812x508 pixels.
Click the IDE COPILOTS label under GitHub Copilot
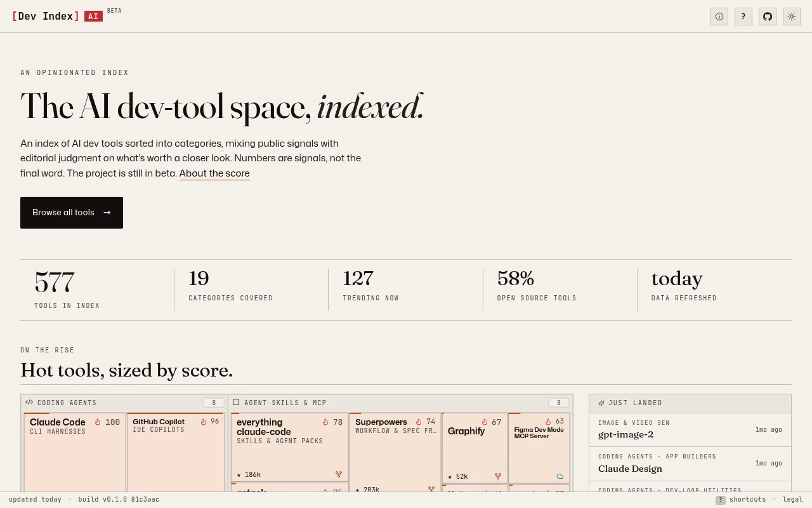159,430
